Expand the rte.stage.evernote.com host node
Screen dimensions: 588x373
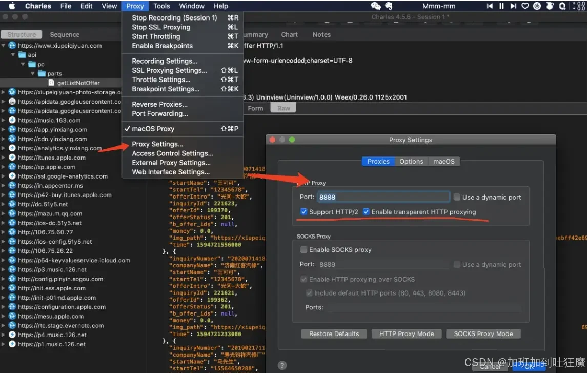point(4,325)
